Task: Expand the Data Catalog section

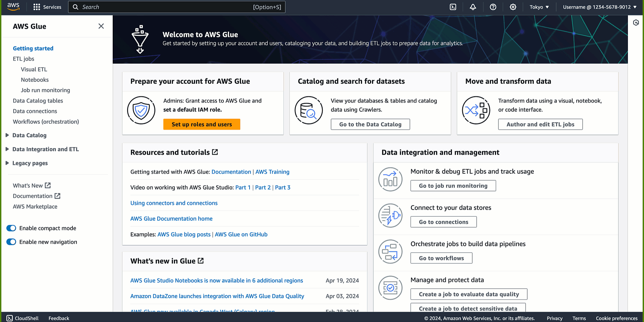Action: (7, 135)
